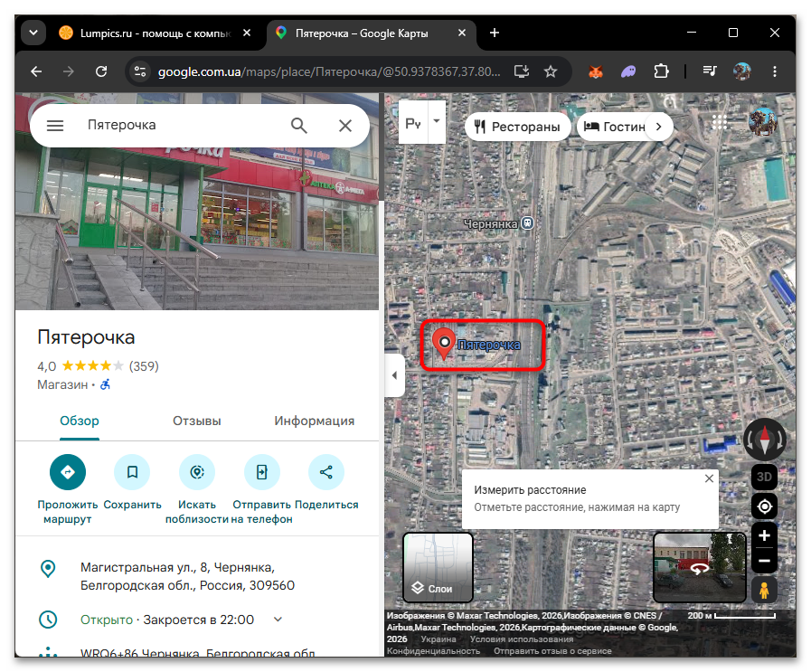This screenshot has height=672, width=811.
Task: Show more category chips arrow
Action: pyautogui.click(x=658, y=127)
